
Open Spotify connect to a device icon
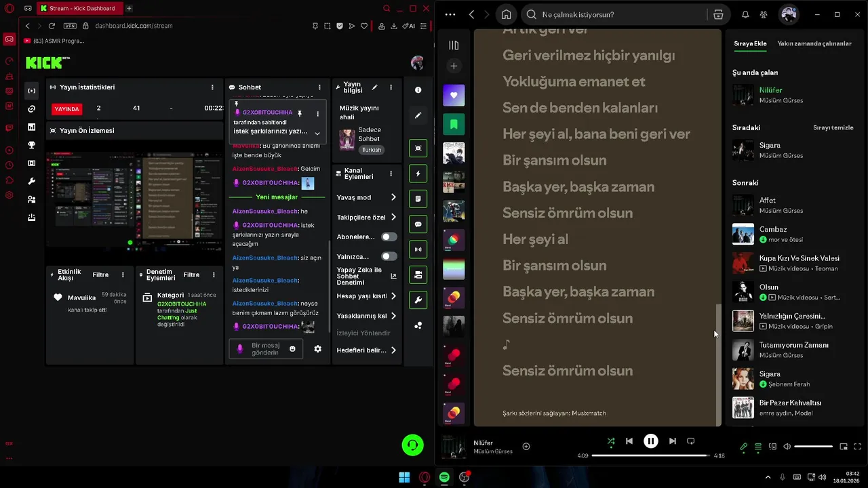point(772,447)
